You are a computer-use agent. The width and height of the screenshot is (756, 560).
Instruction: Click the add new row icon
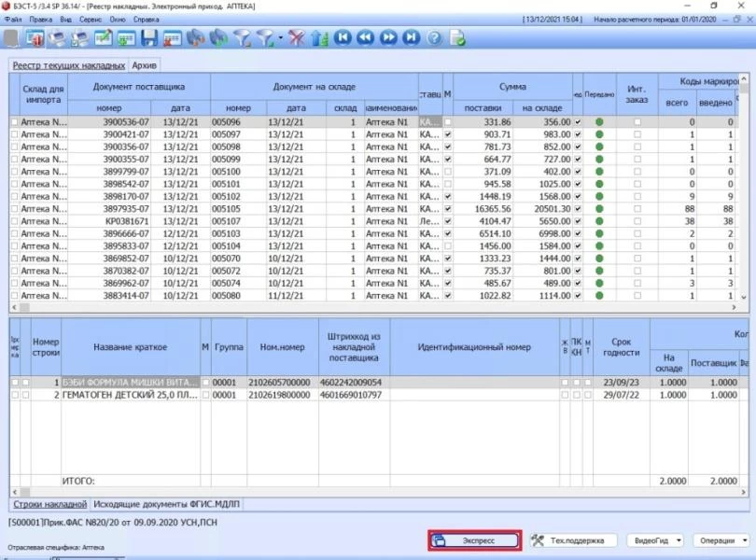point(126,38)
